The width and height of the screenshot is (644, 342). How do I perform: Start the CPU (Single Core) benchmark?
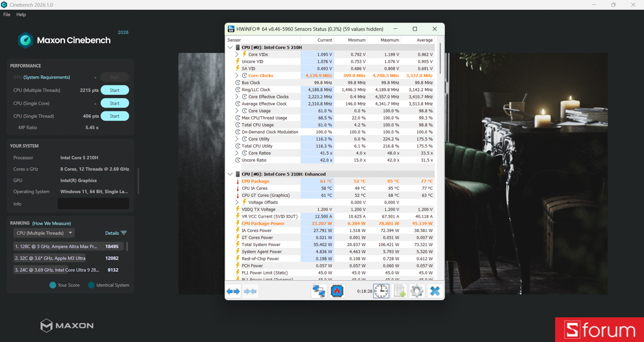pos(115,103)
